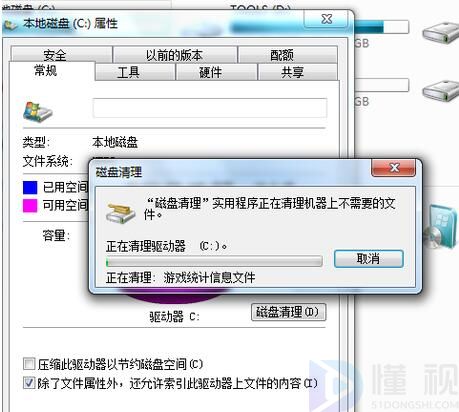Go to the 共享 tab
Screen dimensions: 459x412
[293, 72]
